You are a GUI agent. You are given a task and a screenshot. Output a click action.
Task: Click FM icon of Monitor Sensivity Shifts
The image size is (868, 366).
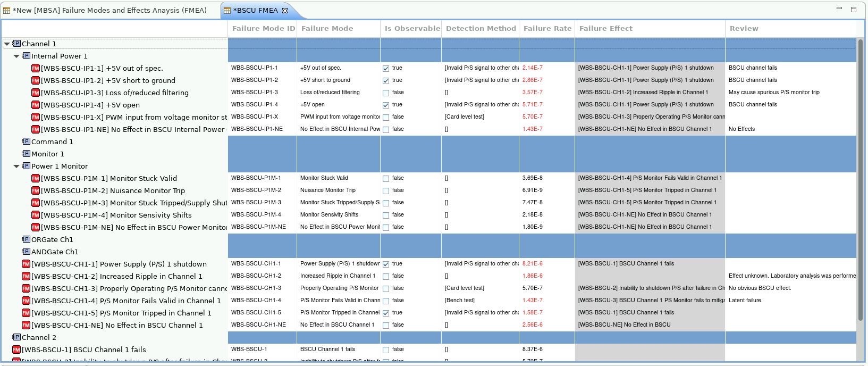[x=36, y=215]
